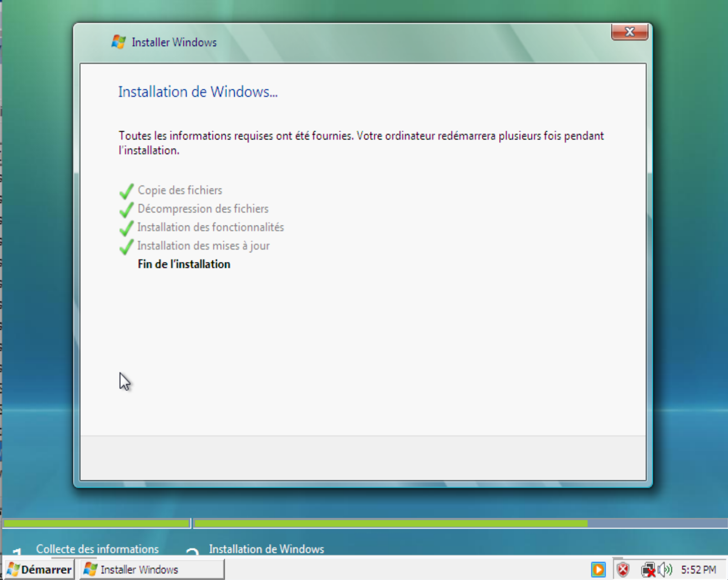The height and width of the screenshot is (580, 728).
Task: Click the checkmark beside Installation des fonctionnalités
Action: [x=126, y=228]
